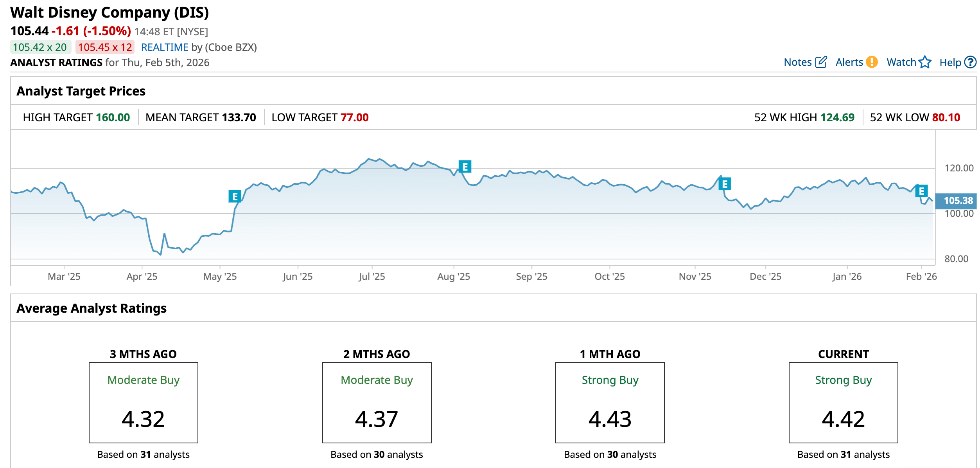980x468 pixels.
Task: Click the 105.38 current price chart label
Action: [x=957, y=201]
